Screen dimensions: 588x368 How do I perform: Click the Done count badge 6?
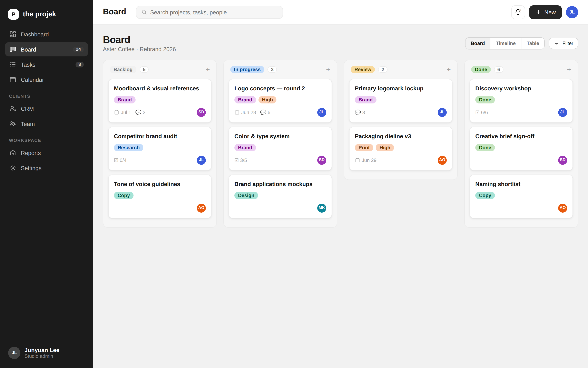(499, 70)
